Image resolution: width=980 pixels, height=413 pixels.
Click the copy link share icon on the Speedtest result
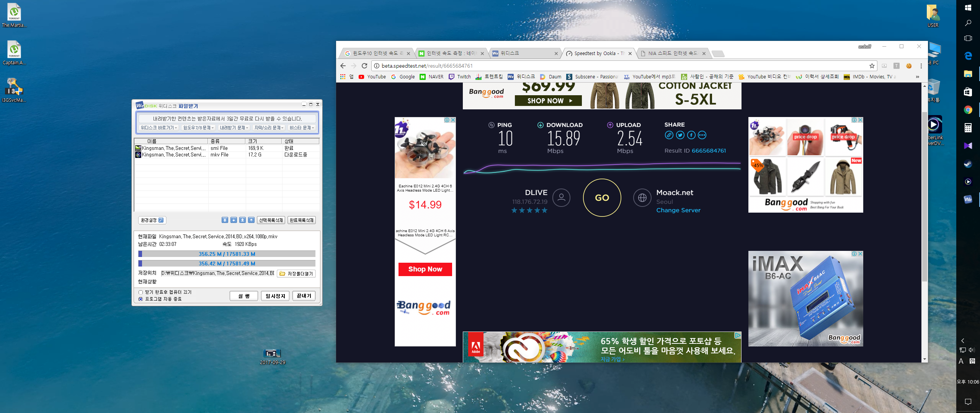tap(669, 135)
